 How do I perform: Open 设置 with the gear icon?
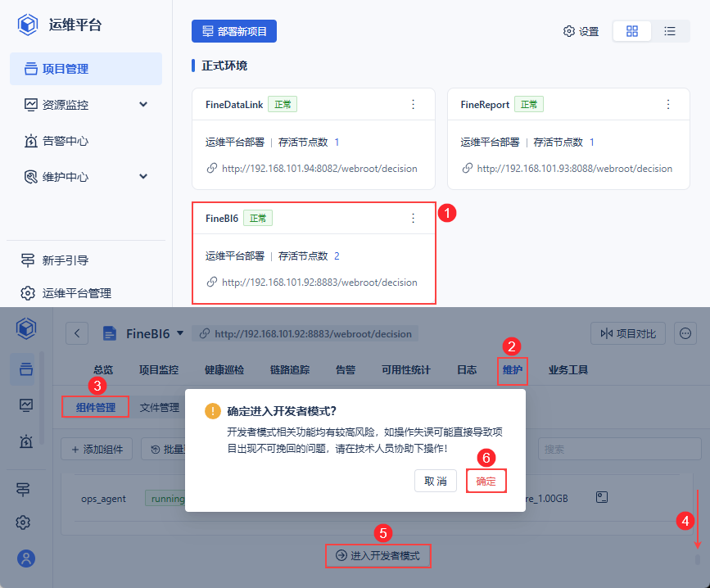[581, 31]
